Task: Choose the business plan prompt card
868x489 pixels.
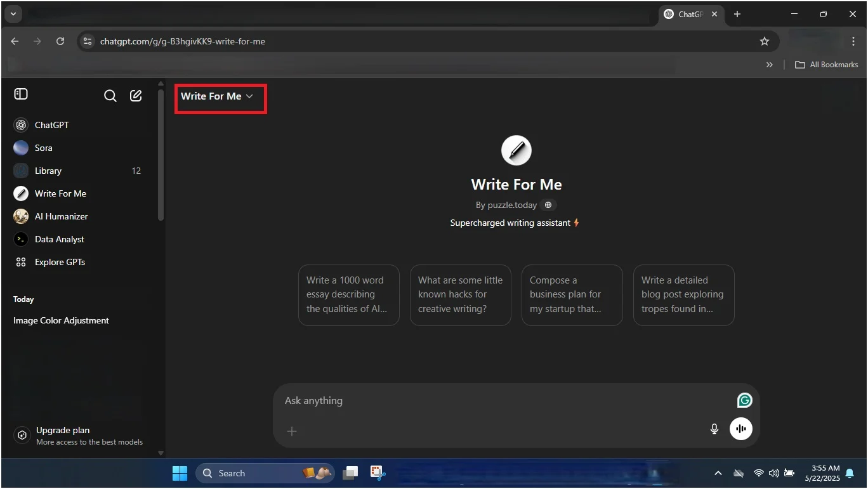Action: [572, 295]
